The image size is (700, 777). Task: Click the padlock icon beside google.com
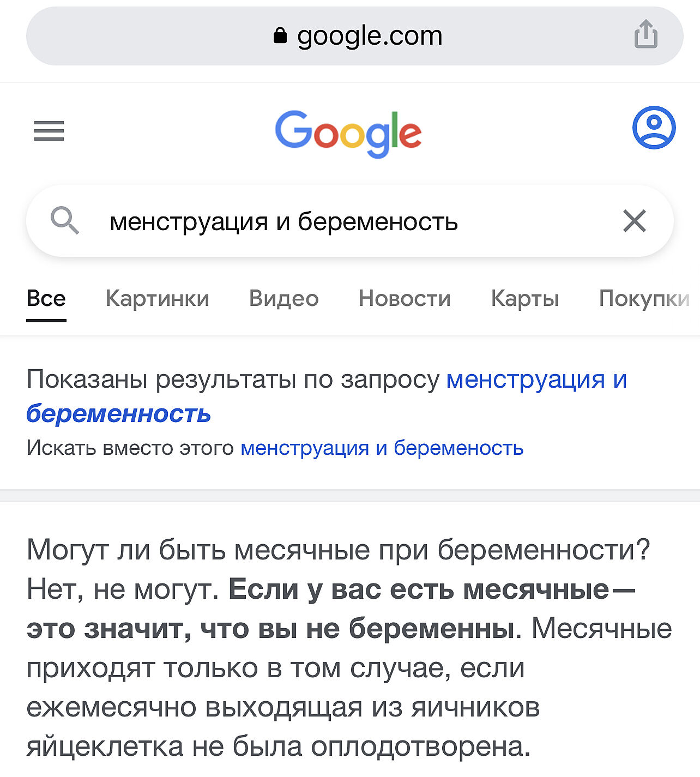[280, 36]
